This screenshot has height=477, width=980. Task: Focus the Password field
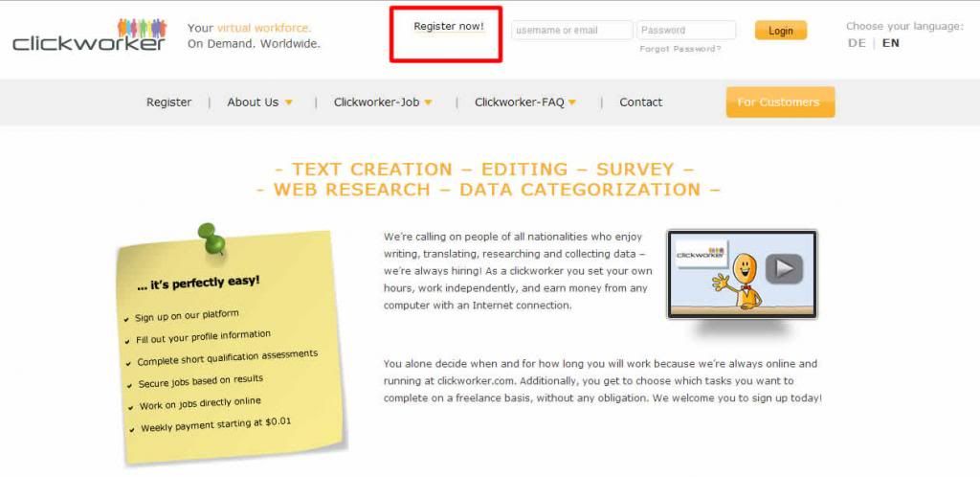point(686,30)
